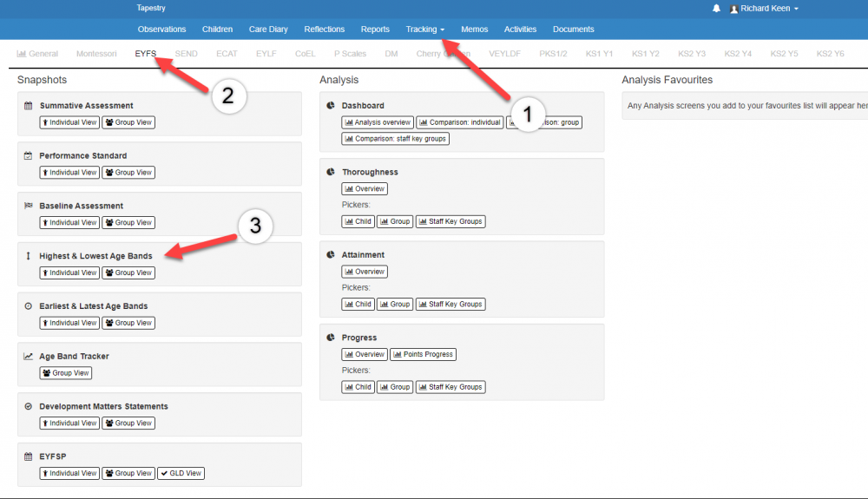Select the KS2 Y6 tab
868x499 pixels.
[830, 54]
